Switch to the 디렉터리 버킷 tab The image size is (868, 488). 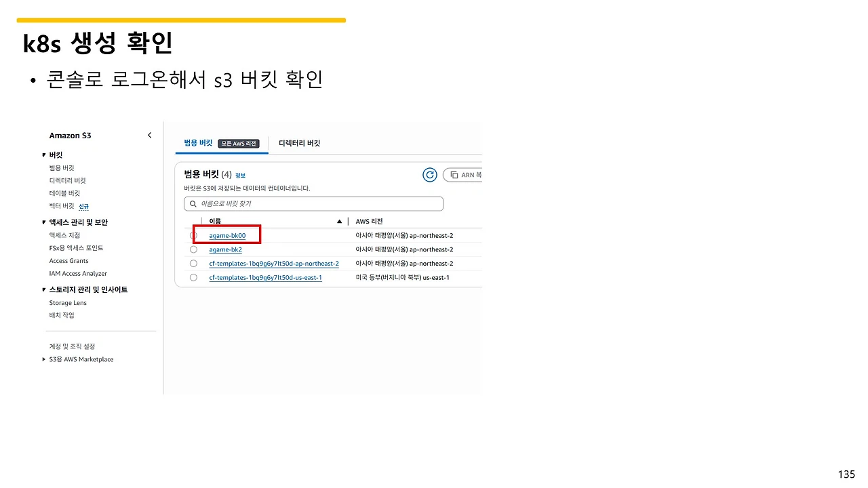pyautogui.click(x=299, y=143)
